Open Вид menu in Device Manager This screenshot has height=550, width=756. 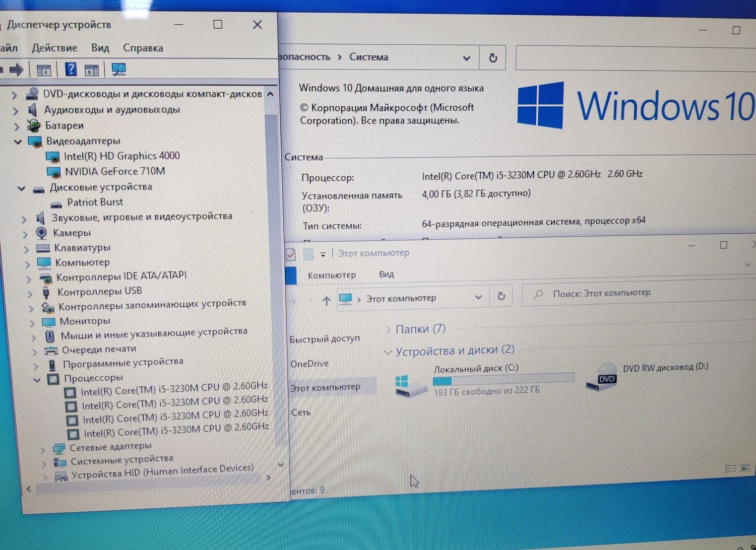coord(100,48)
